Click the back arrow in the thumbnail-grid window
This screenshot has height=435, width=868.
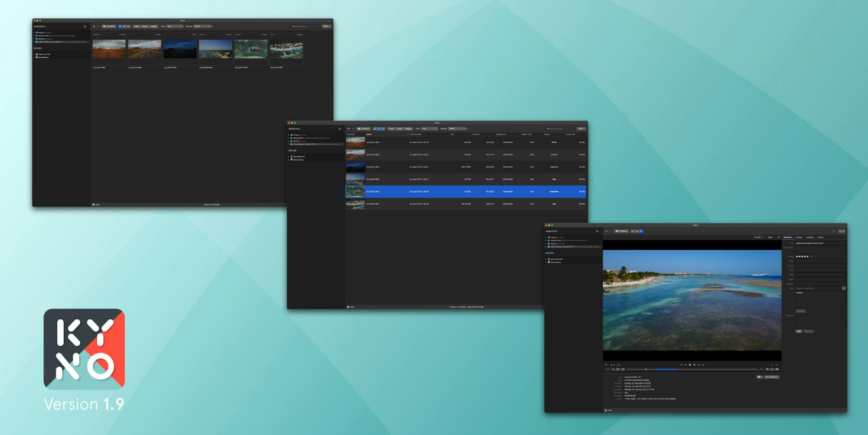[x=94, y=26]
